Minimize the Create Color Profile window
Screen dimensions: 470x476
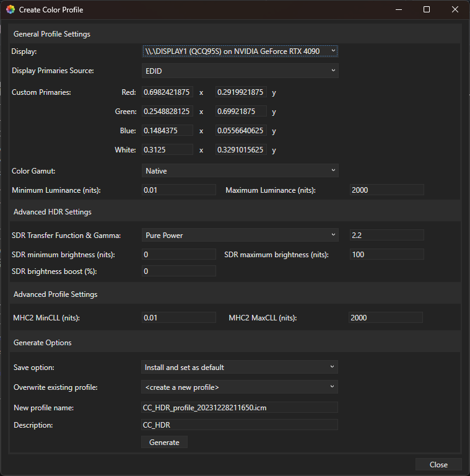[399, 9]
